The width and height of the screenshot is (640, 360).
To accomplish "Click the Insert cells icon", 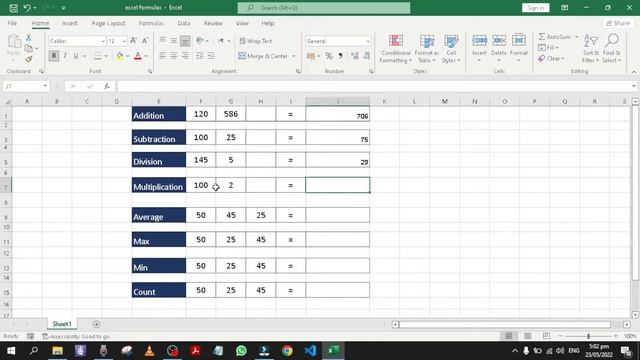I will pos(479,40).
